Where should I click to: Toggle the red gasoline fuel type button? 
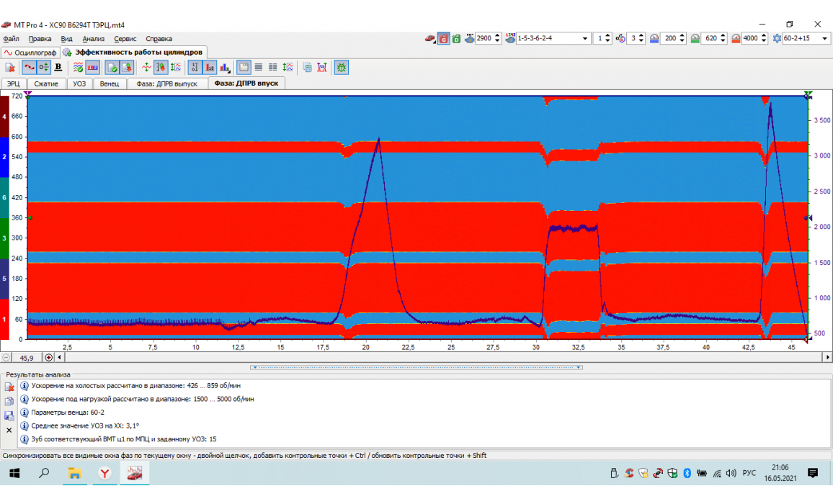[444, 38]
